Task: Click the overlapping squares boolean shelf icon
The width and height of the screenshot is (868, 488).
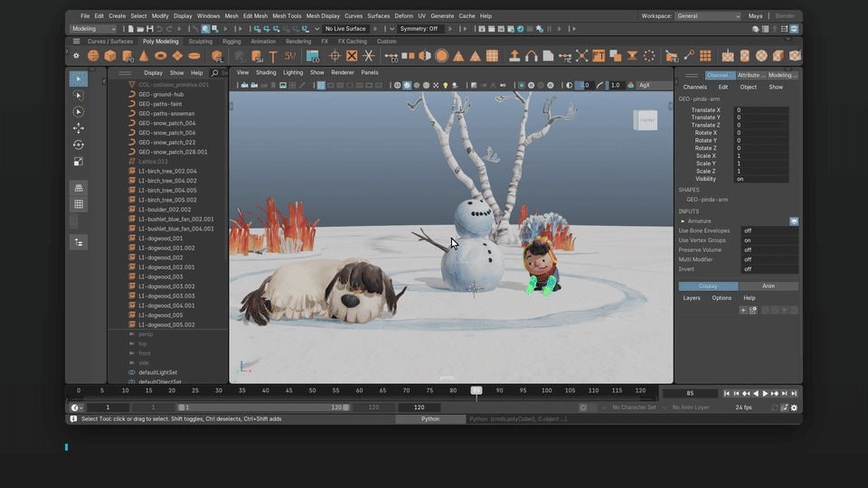Action: coord(615,55)
